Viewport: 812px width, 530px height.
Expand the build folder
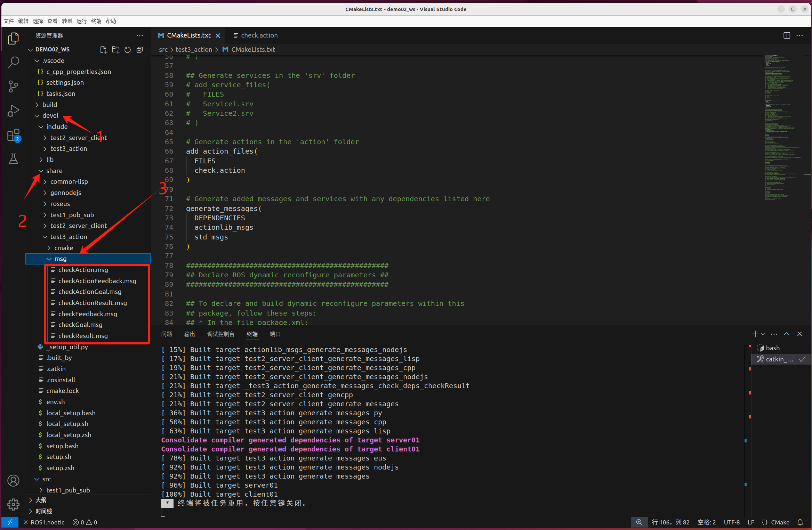coord(50,105)
